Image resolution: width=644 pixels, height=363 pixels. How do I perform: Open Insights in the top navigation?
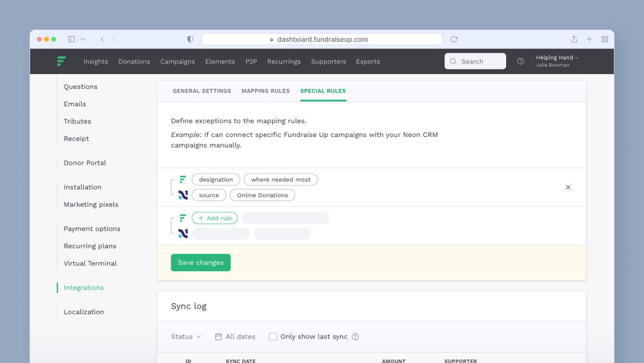click(96, 62)
